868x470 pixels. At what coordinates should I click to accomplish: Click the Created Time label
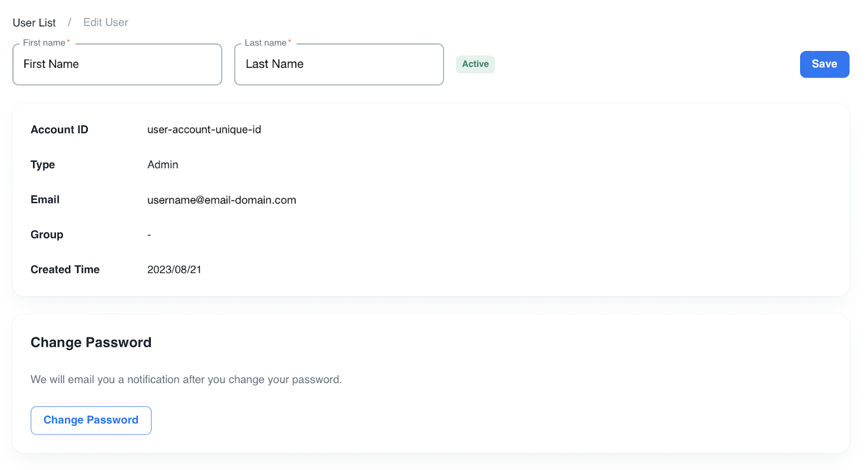[x=65, y=270]
